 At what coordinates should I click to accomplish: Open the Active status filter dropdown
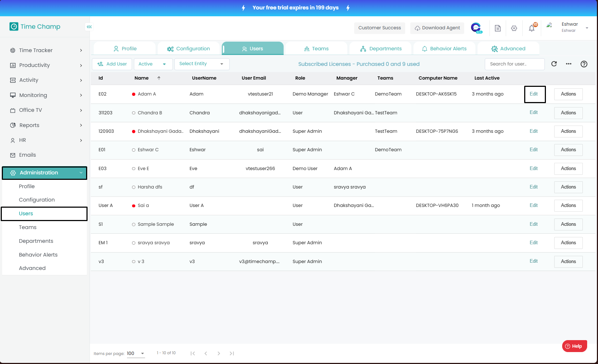tap(152, 64)
